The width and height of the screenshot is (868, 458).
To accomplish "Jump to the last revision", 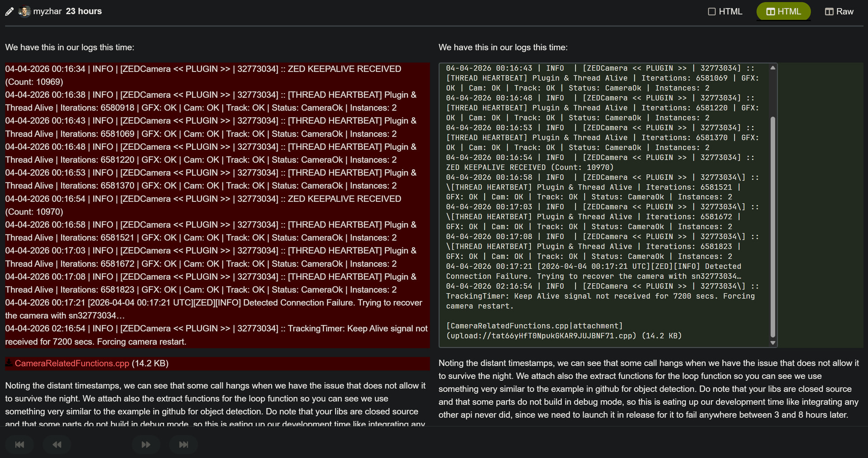I will pos(183,444).
